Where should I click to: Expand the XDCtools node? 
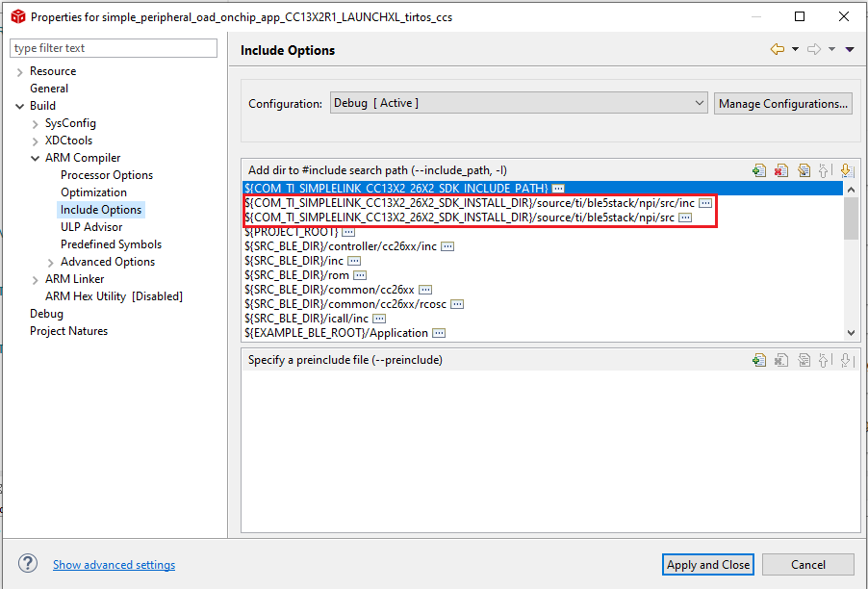pyautogui.click(x=36, y=141)
